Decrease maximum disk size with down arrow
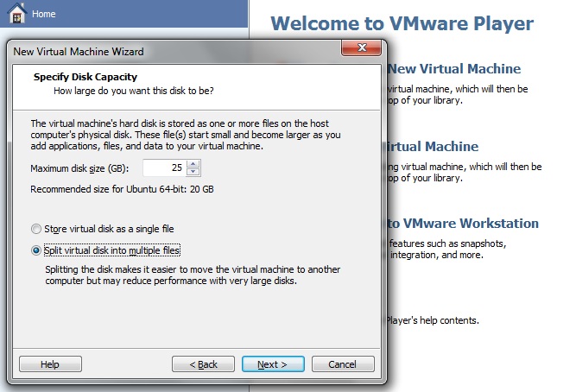576x392 pixels. (193, 172)
